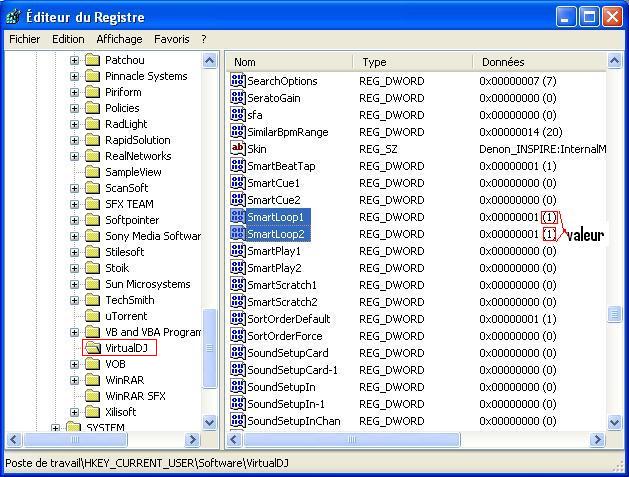Screen dimensions: 629x477
Task: Click the DWORD icon beside SoundSetupIn
Action: point(237,386)
